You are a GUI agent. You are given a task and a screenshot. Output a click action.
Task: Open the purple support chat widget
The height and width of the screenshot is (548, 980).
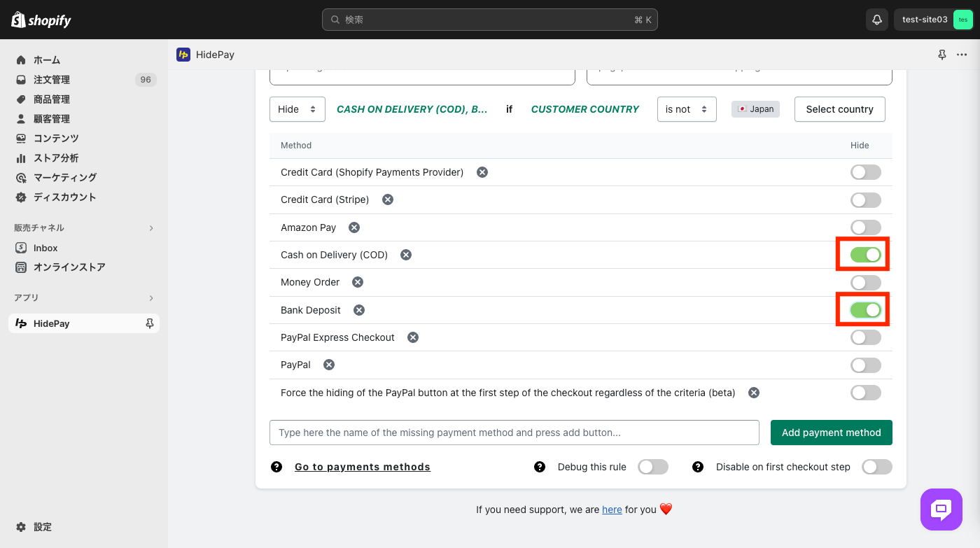pyautogui.click(x=941, y=509)
